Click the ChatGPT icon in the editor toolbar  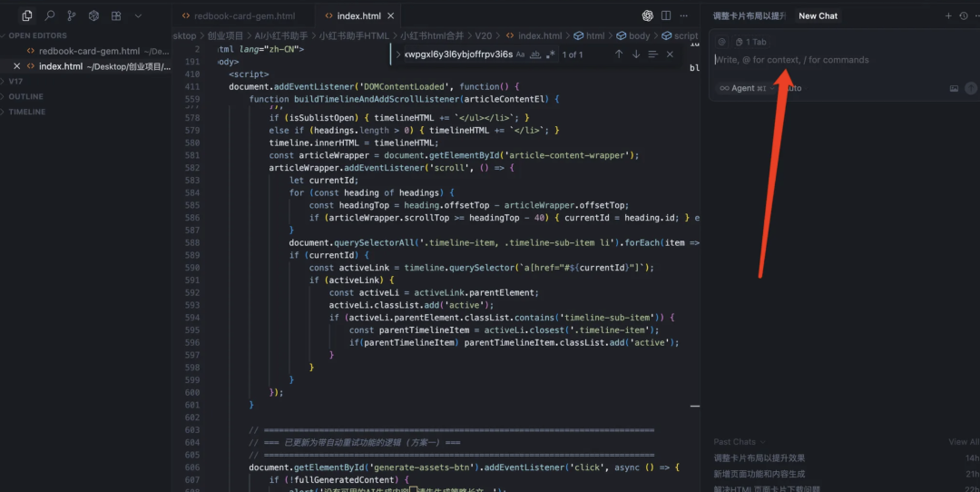[x=648, y=15]
